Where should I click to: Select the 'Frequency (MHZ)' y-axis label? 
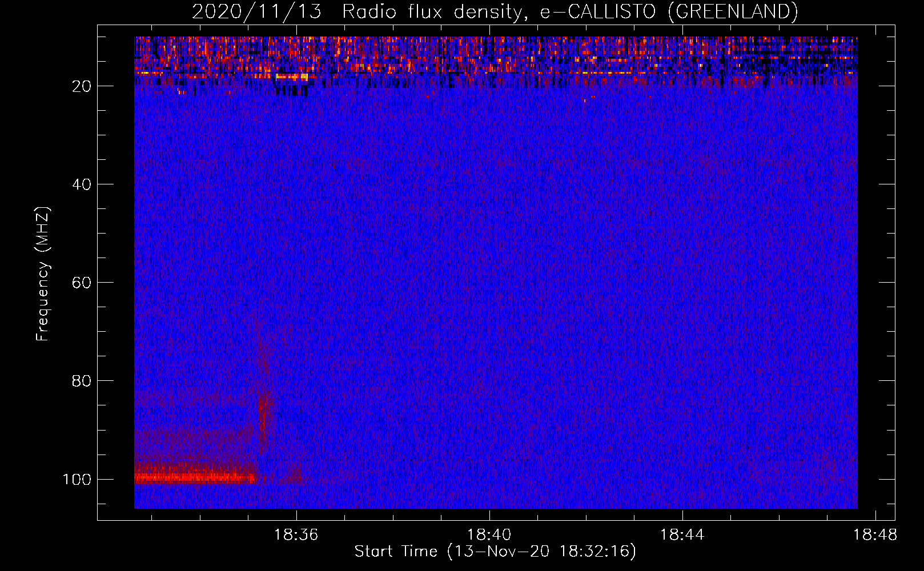pos(43,274)
